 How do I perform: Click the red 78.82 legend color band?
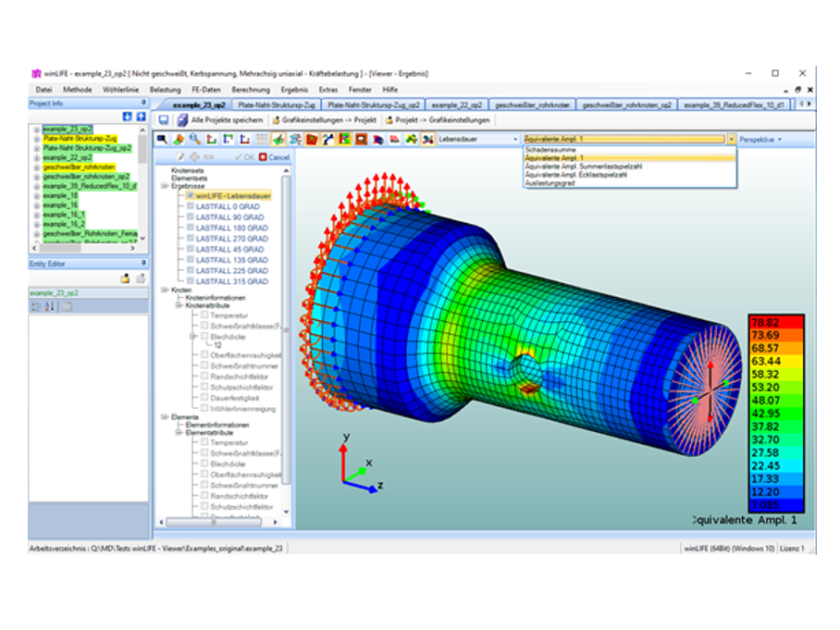(777, 322)
